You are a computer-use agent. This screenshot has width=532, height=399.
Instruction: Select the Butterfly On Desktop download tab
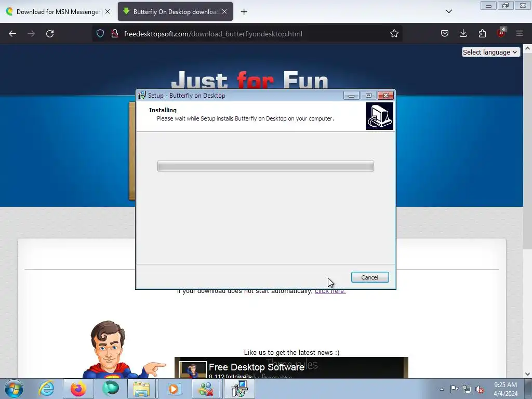click(x=176, y=12)
